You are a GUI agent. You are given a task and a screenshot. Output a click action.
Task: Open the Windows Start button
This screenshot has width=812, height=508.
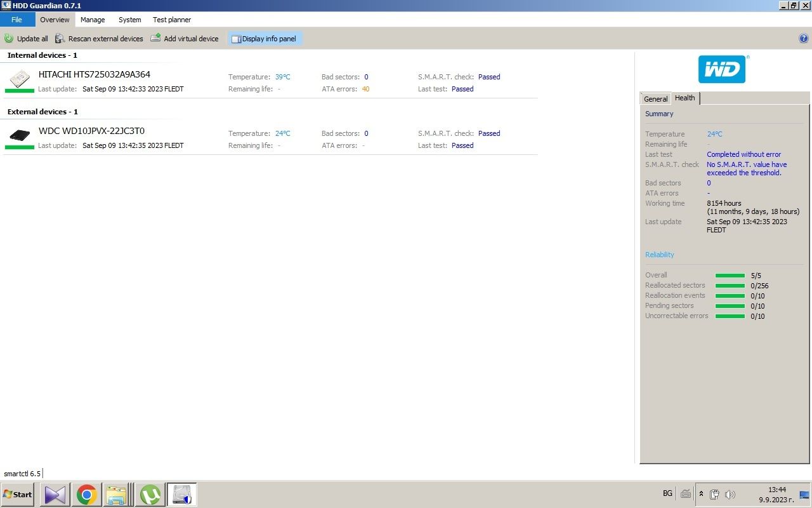(x=17, y=494)
